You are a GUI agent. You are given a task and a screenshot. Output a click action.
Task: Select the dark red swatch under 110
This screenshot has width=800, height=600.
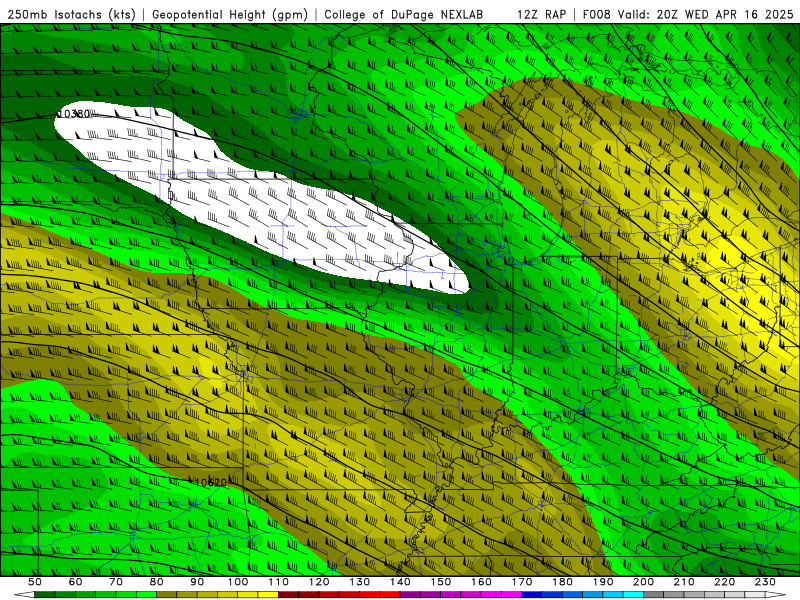[x=288, y=594]
